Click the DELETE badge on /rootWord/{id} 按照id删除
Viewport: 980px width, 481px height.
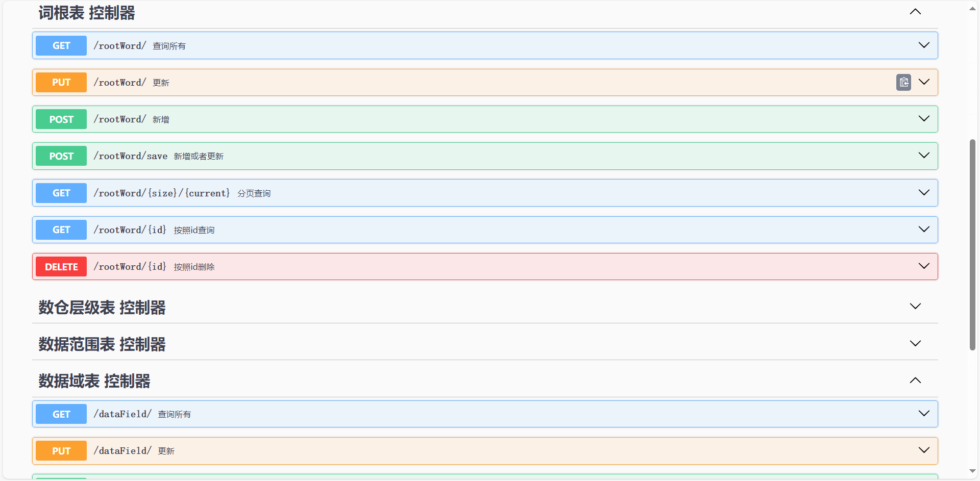coord(61,266)
